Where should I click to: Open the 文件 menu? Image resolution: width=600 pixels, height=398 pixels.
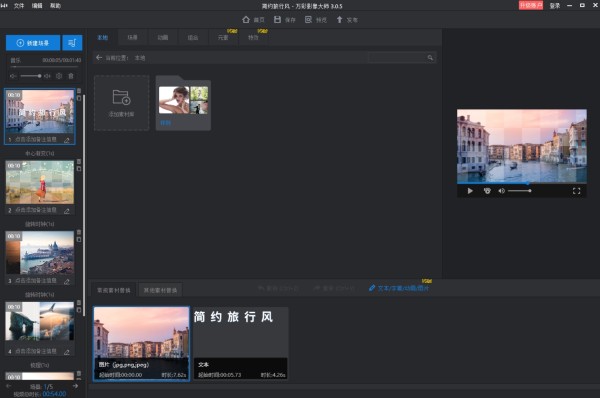coord(19,6)
